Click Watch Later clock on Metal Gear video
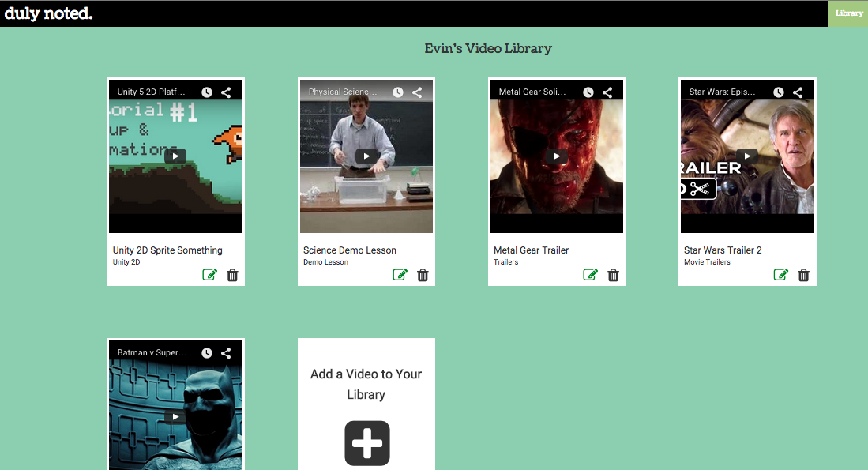 click(x=588, y=92)
